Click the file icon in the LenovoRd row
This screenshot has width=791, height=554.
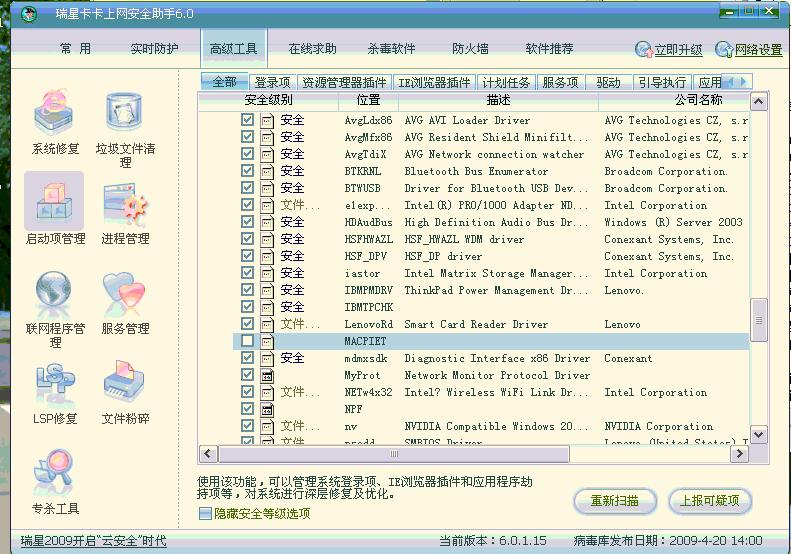click(x=267, y=324)
